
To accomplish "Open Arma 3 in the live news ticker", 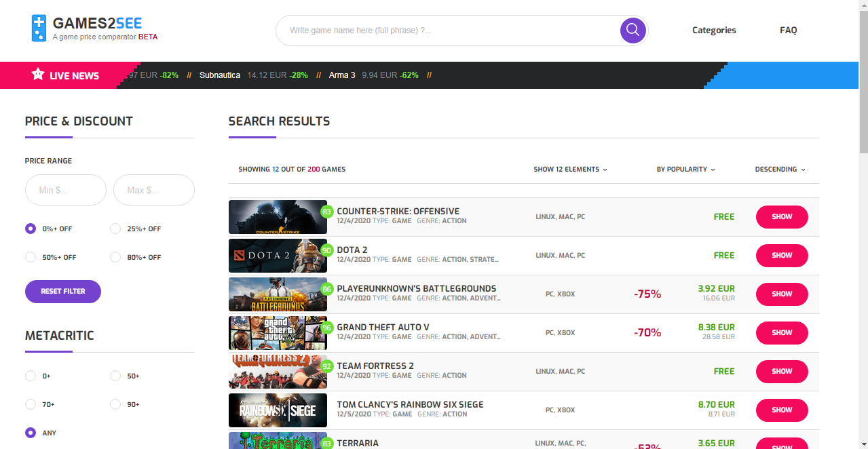I will point(342,75).
